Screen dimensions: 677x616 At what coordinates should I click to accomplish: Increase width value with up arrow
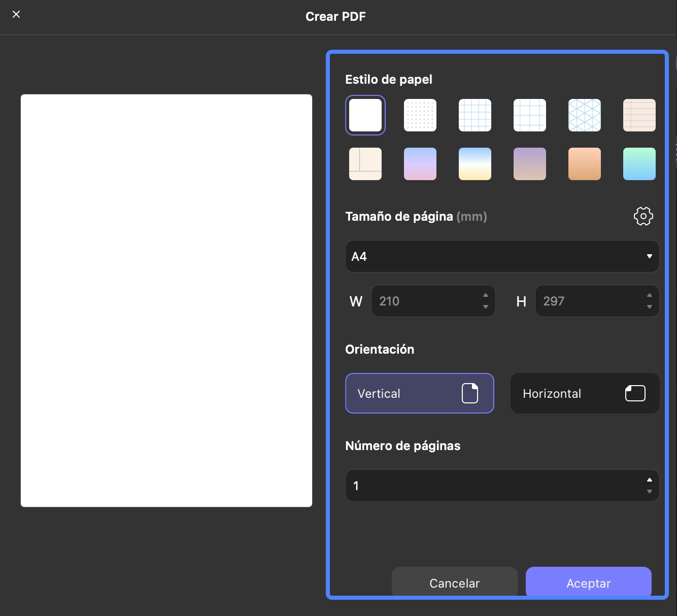coord(486,295)
